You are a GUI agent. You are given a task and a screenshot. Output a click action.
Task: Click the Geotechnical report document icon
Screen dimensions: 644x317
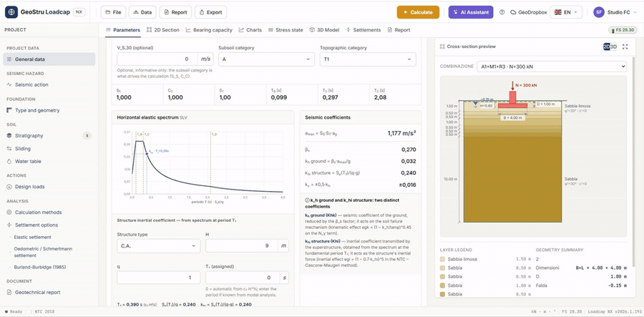coord(9,293)
